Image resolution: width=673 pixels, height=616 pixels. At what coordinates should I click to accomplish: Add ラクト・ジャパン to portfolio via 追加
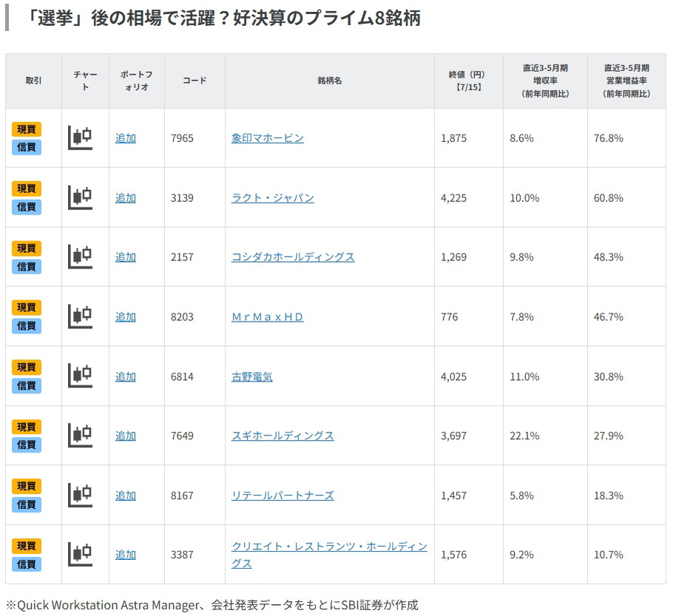pyautogui.click(x=126, y=198)
